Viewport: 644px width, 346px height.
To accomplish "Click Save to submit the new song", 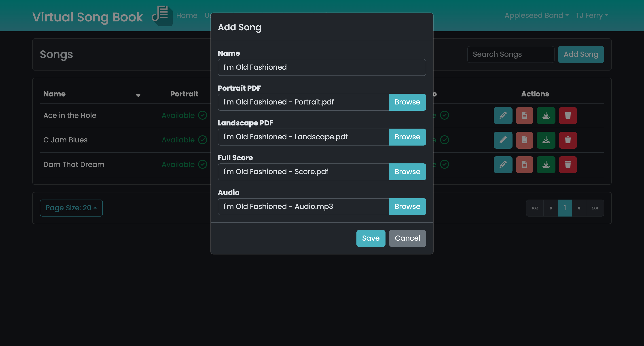I will click(x=371, y=238).
